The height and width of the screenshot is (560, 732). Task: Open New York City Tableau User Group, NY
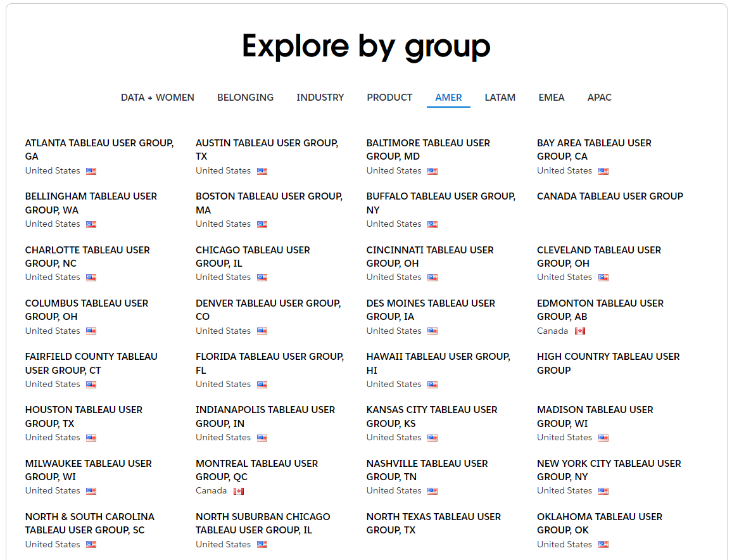point(609,470)
